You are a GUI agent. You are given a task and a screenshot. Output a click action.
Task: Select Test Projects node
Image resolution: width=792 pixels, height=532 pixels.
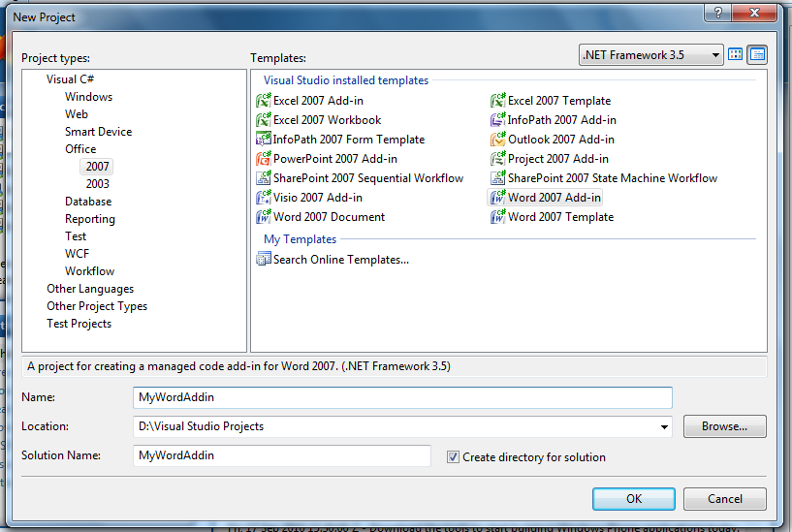coord(79,324)
